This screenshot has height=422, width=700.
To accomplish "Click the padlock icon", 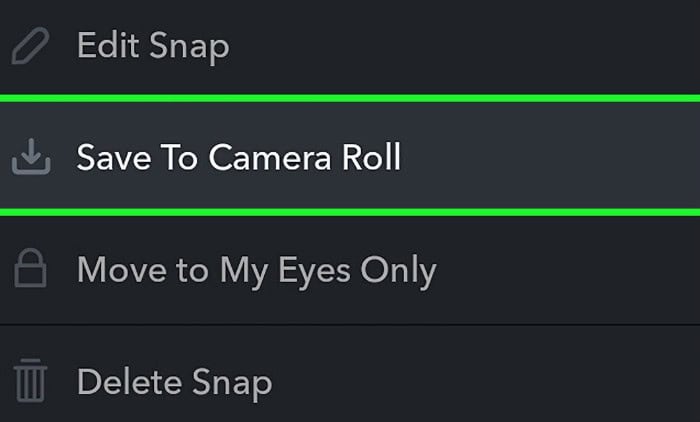I will (x=30, y=268).
